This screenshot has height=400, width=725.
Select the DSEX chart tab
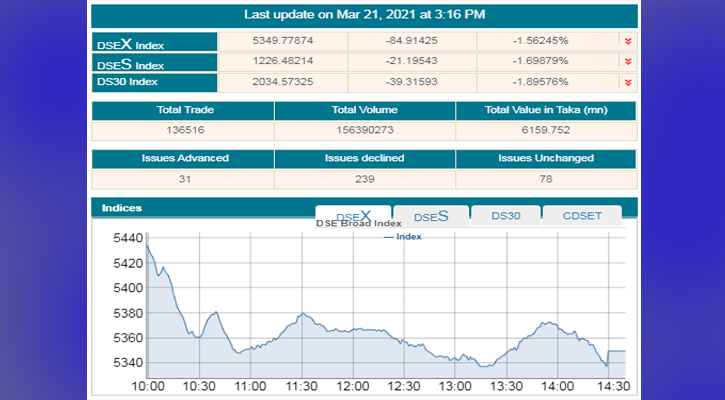(x=353, y=216)
